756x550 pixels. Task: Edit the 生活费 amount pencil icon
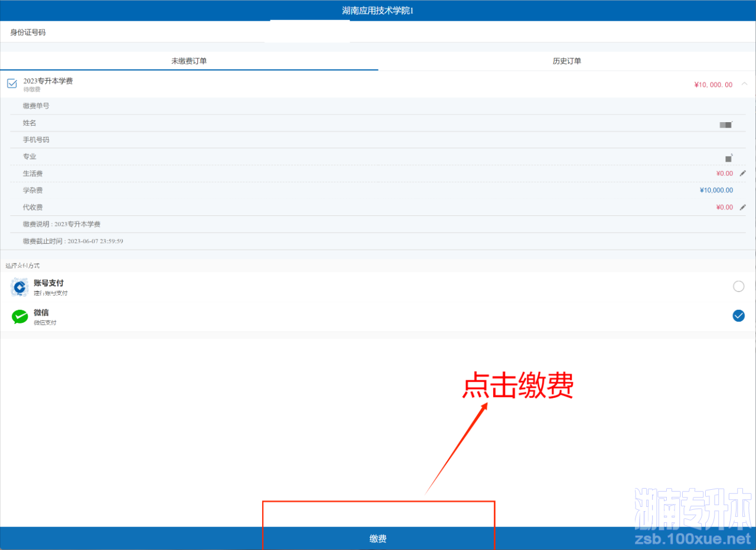click(x=743, y=173)
